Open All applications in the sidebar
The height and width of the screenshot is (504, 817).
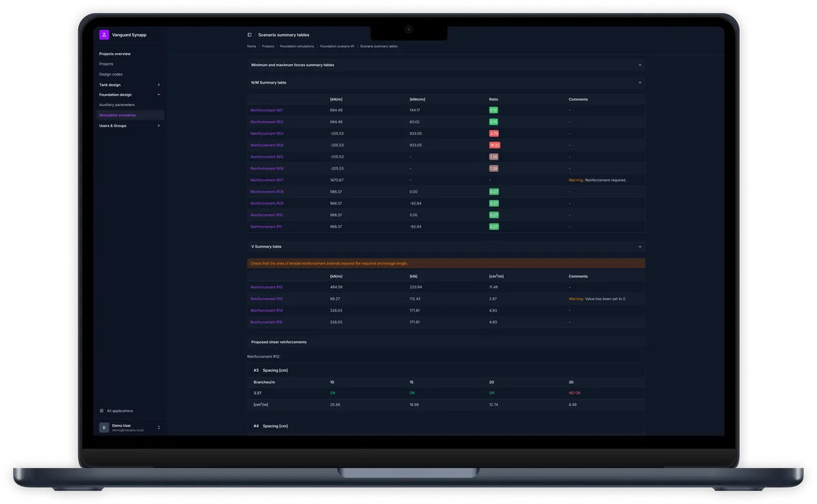tap(120, 411)
